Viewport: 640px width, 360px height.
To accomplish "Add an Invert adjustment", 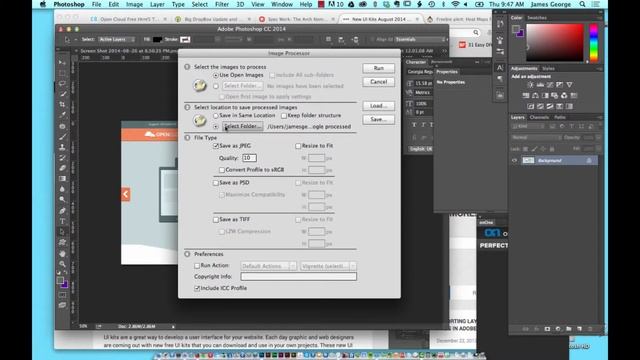I will (x=530, y=107).
